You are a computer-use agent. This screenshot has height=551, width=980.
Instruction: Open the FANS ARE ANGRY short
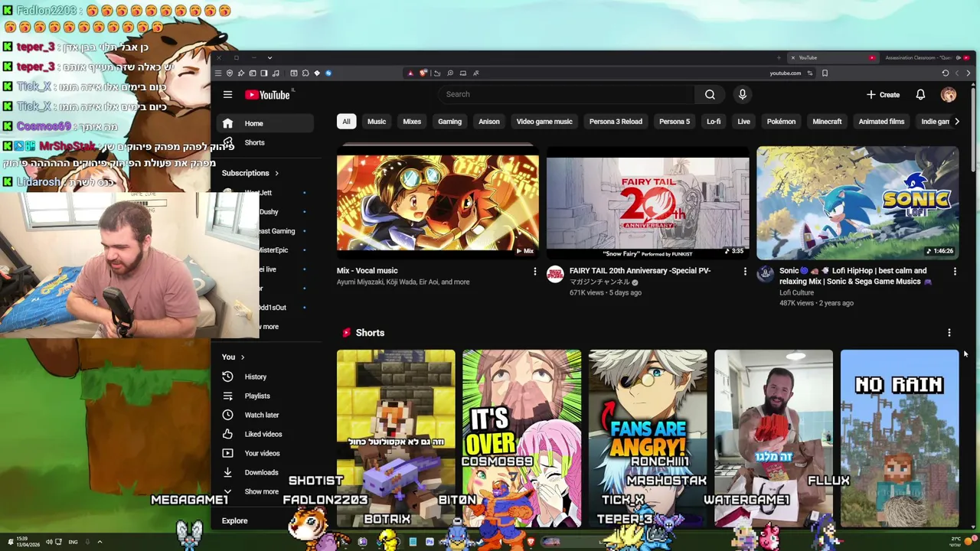[x=648, y=439]
